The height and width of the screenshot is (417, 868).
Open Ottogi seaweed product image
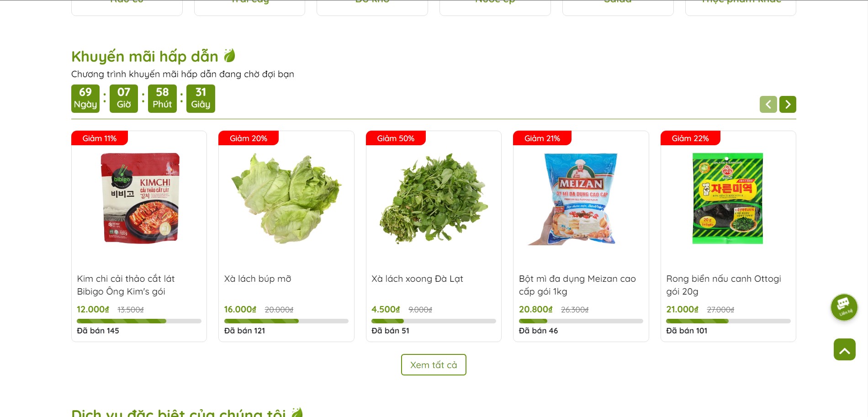(x=728, y=198)
